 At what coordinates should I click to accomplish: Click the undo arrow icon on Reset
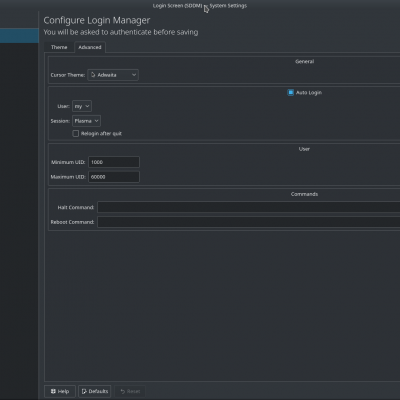pos(122,391)
